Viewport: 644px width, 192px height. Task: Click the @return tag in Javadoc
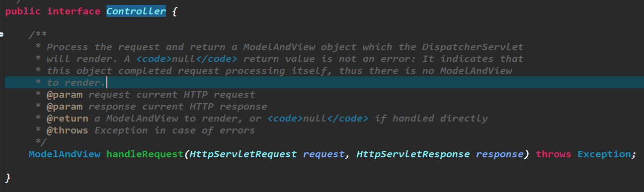coord(68,118)
